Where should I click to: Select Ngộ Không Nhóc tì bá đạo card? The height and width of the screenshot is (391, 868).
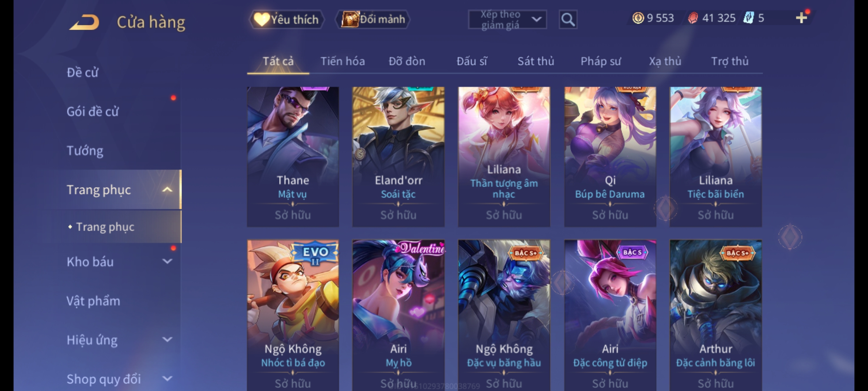point(293,315)
